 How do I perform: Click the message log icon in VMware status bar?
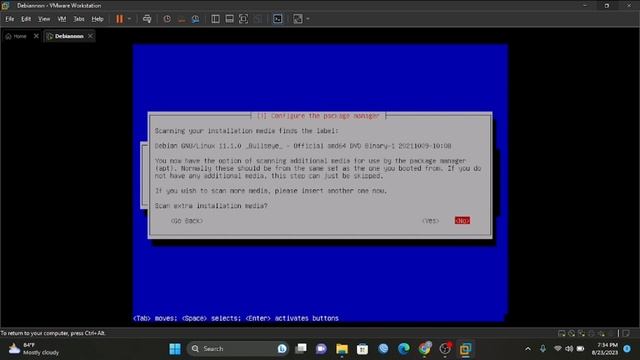pyautogui.click(x=626, y=333)
